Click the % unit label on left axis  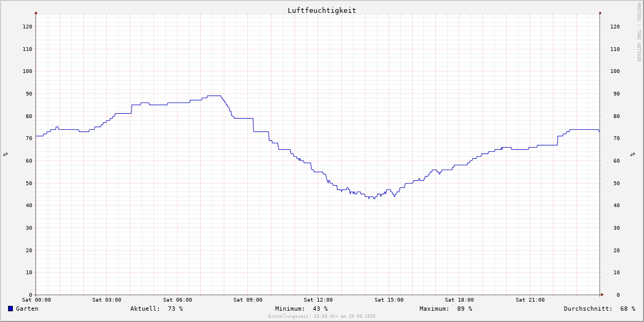[x=5, y=154]
